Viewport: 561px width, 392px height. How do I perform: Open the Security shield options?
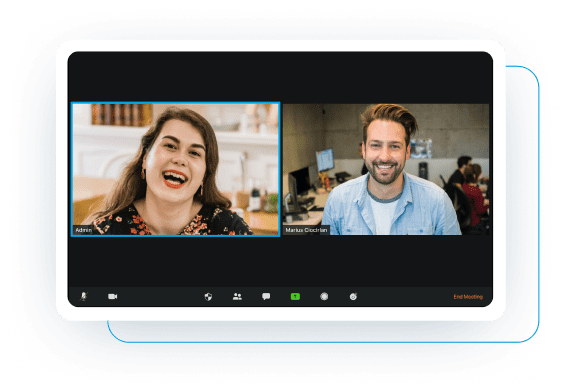click(208, 297)
